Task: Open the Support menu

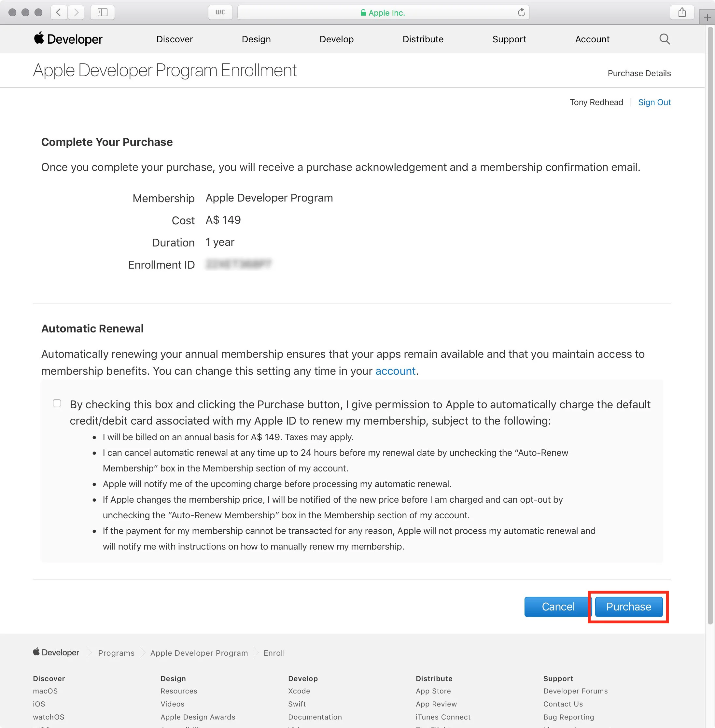Action: 509,39
